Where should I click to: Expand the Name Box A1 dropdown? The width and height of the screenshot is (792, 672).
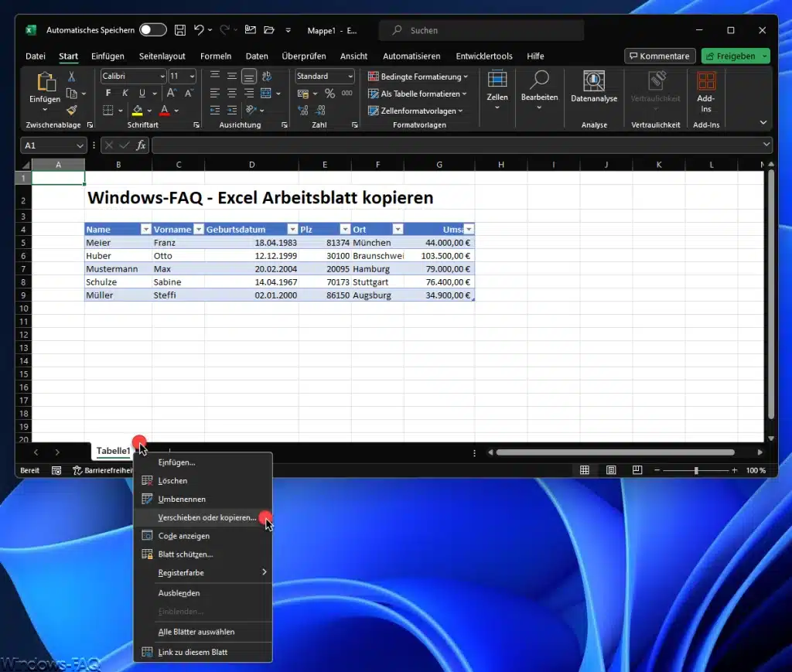click(x=80, y=145)
